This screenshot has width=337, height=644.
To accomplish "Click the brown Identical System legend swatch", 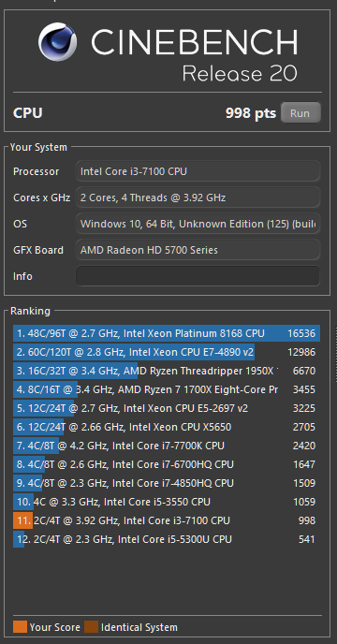I will [91, 627].
